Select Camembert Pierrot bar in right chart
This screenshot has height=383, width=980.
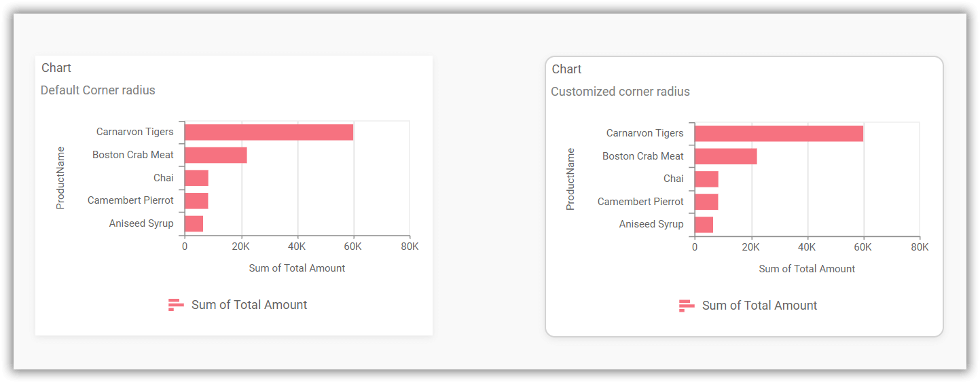click(x=706, y=202)
